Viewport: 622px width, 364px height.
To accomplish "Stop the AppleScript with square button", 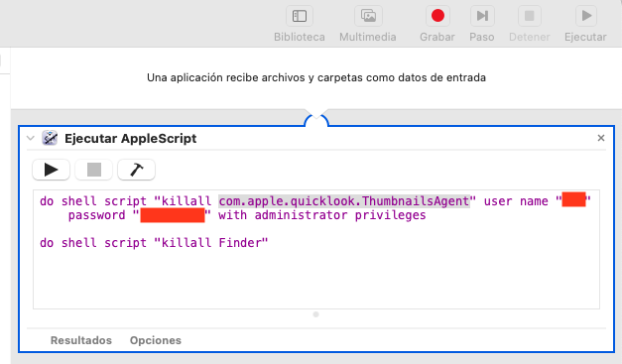I will click(93, 170).
